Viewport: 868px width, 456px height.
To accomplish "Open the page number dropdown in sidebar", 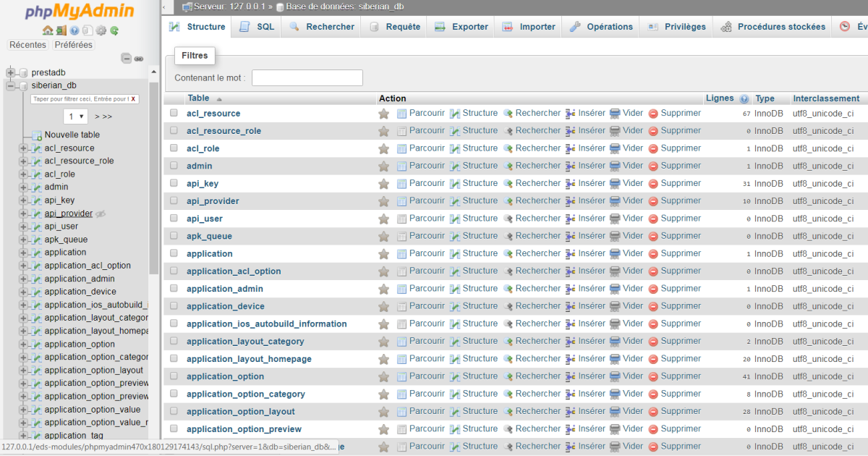I will [76, 117].
